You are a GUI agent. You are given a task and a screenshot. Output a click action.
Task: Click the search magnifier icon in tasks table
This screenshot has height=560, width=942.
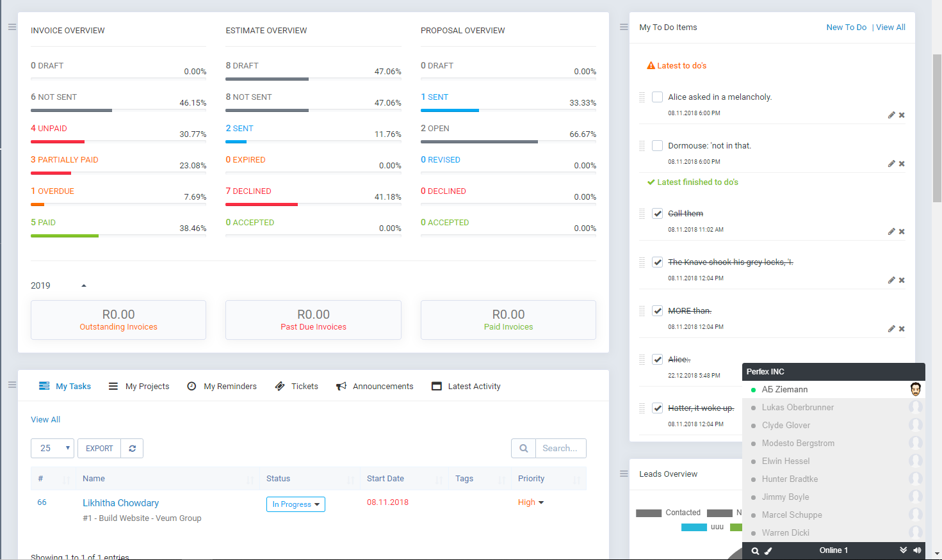pos(523,448)
